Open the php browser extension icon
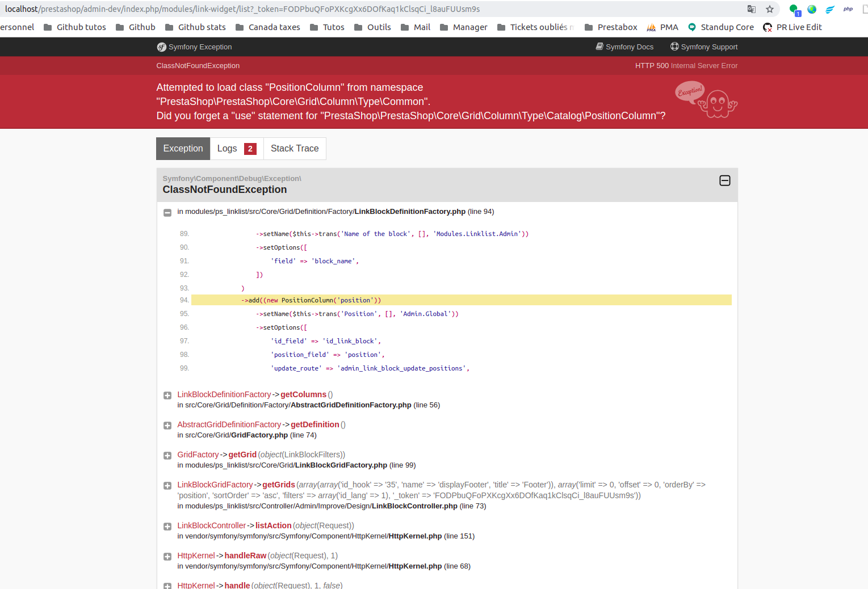868x589 pixels. coord(848,9)
